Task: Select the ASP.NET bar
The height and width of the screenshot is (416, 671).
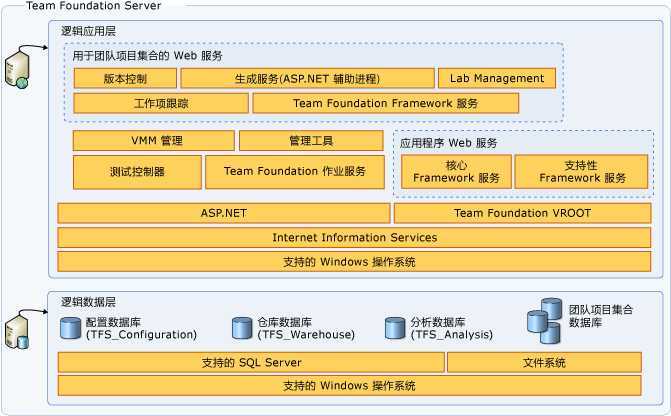Action: [x=224, y=213]
